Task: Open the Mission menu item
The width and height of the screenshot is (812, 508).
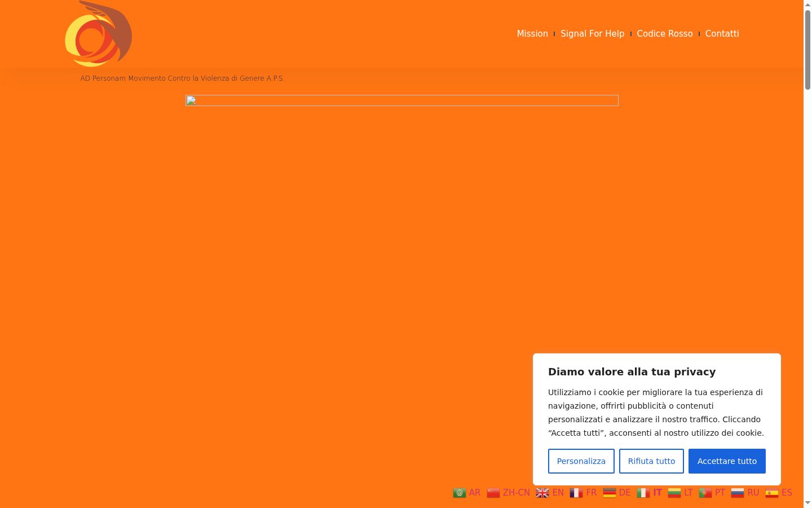Action: pos(532,34)
